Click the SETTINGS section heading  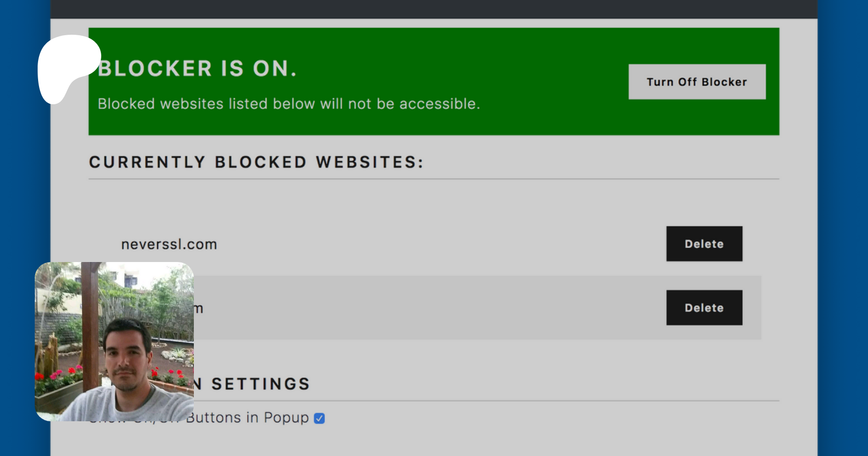coord(260,384)
